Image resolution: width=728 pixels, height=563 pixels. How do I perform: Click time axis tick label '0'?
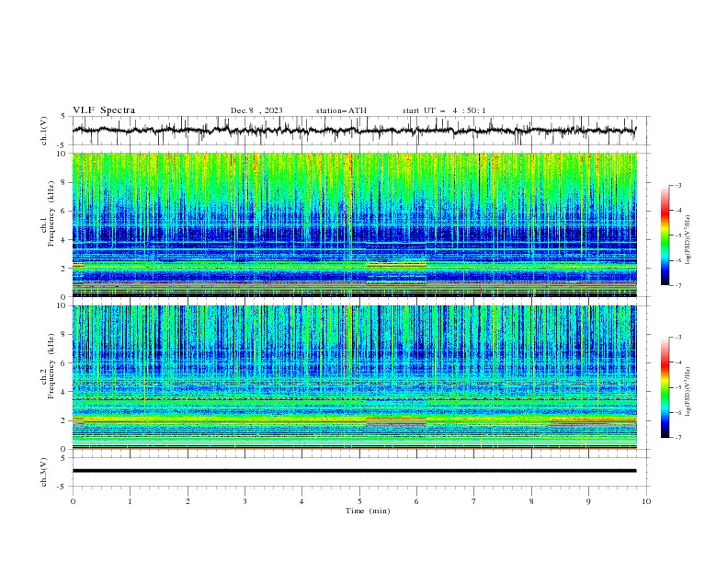pyautogui.click(x=73, y=501)
